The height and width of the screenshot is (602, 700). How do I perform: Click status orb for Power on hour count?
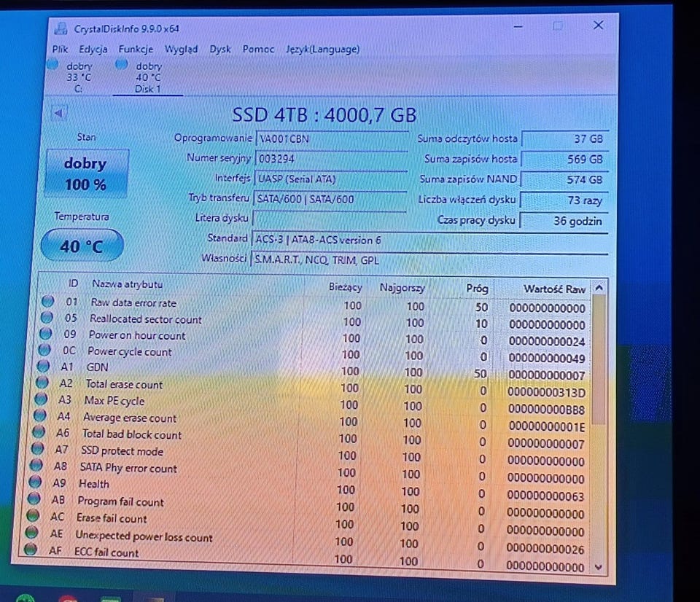[x=45, y=333]
